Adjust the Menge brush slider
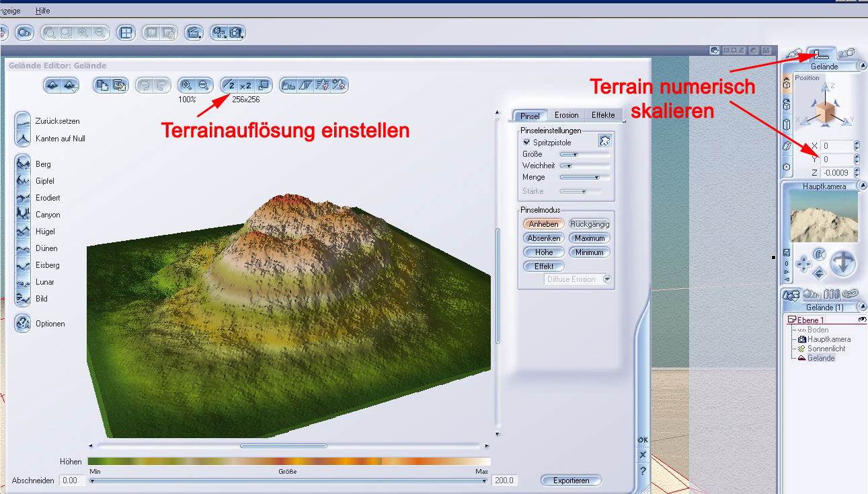Screen dimensions: 868x494 point(585,177)
